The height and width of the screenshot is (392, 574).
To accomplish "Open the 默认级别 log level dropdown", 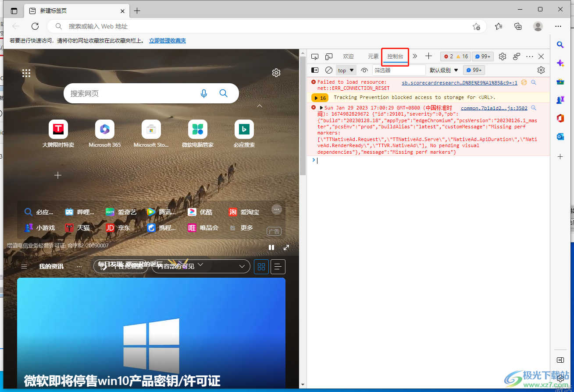I will (x=444, y=70).
